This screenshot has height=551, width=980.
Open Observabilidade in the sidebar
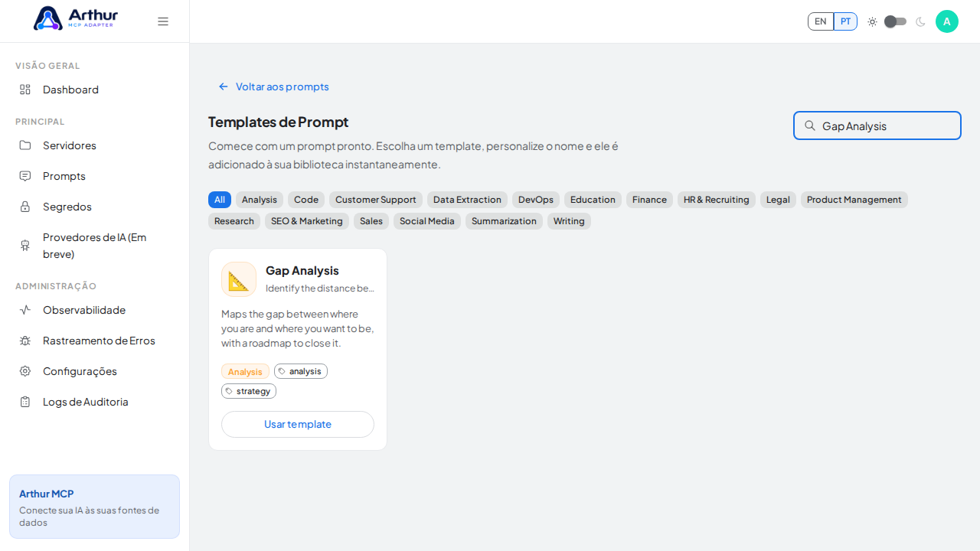94,310
